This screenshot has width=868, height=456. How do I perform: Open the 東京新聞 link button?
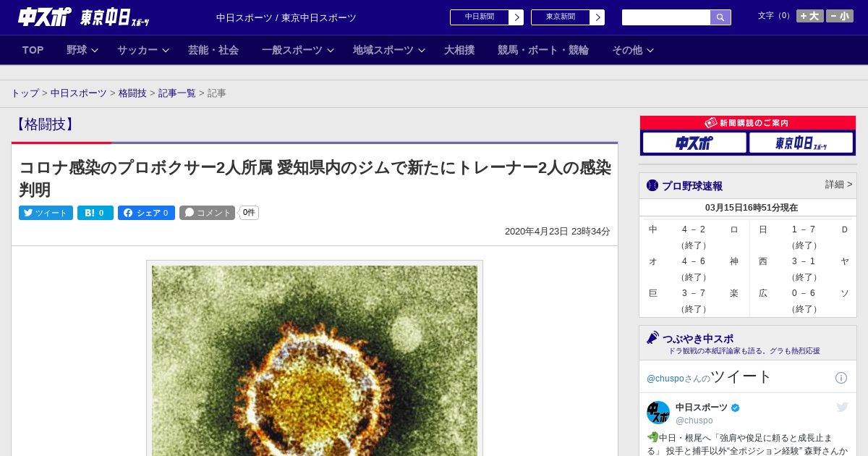[561, 17]
